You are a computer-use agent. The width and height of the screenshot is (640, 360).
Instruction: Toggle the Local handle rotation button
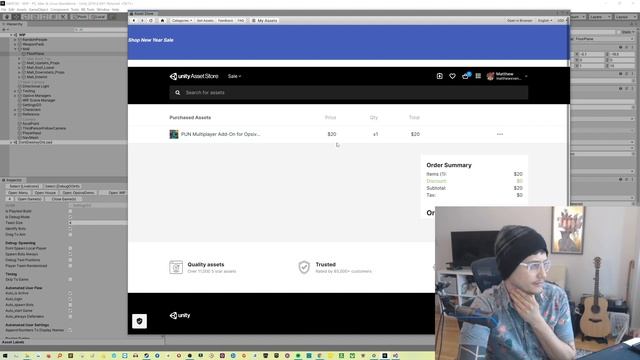pos(98,17)
